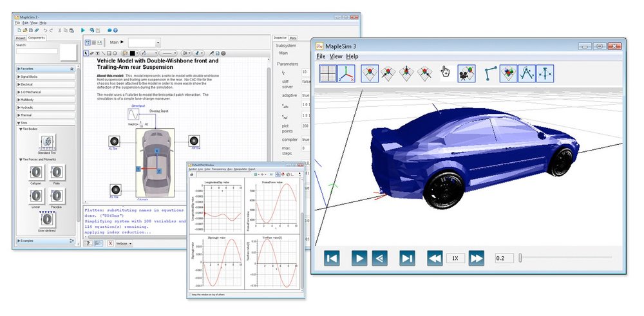Click the Inspector tab
Screen dimensions: 644x316
point(281,38)
